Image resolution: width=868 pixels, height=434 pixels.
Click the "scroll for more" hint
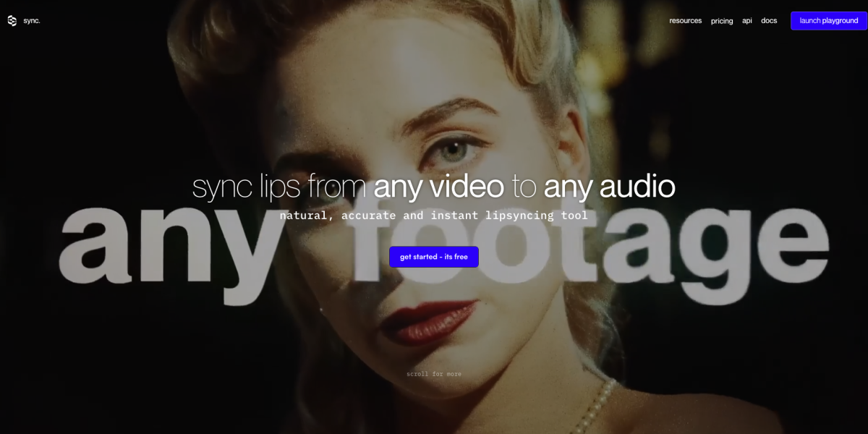pos(434,374)
